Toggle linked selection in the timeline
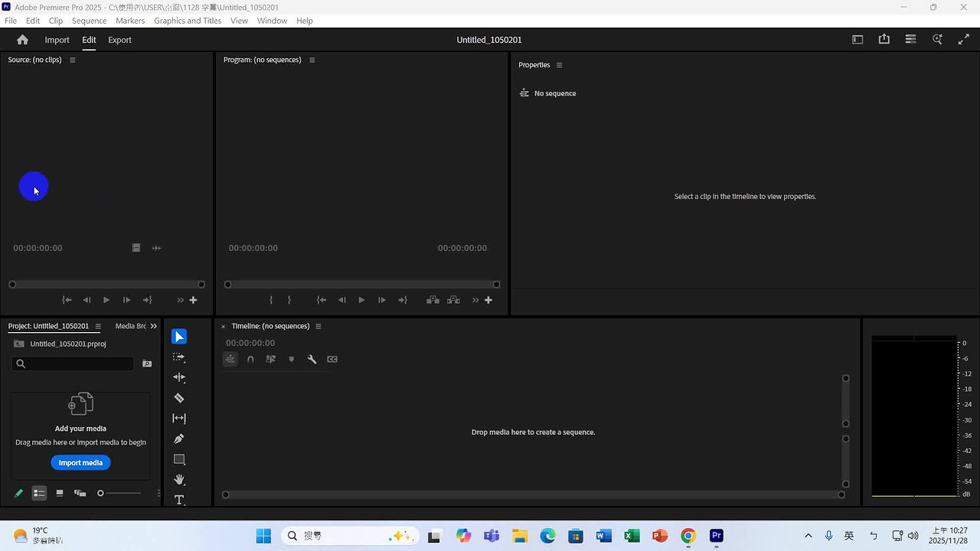The width and height of the screenshot is (980, 551). [x=271, y=359]
